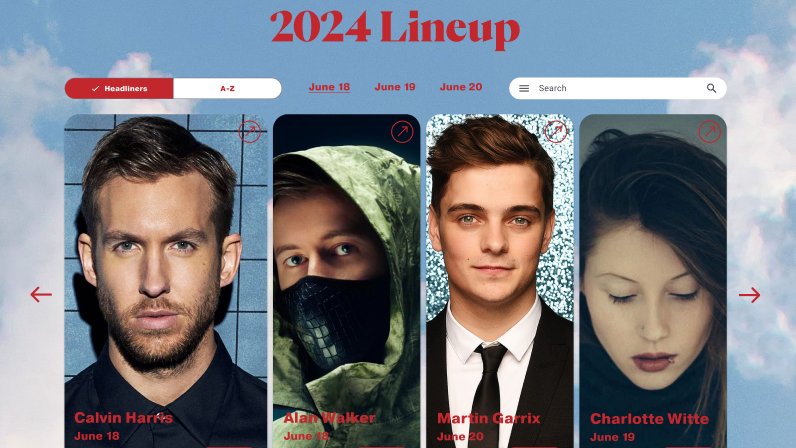Open Martin Garrix artist photo card

[500, 281]
